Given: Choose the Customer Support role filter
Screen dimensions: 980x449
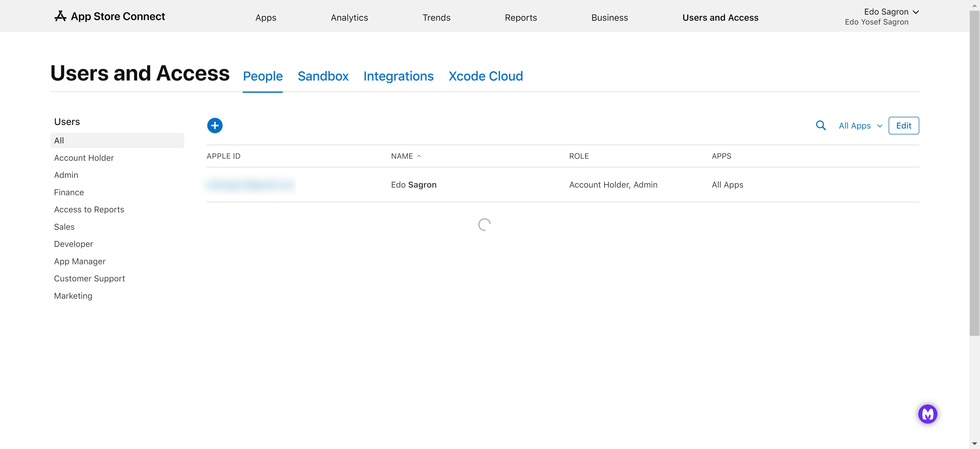Looking at the screenshot, I should [89, 278].
